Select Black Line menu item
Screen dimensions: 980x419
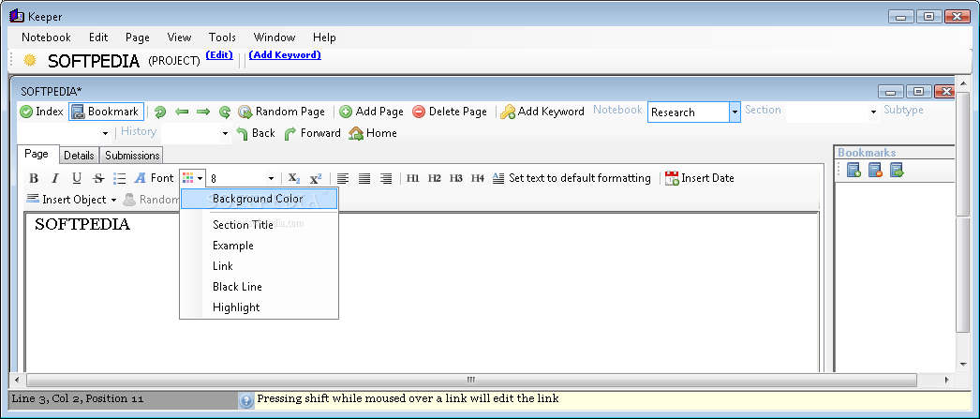pos(259,287)
